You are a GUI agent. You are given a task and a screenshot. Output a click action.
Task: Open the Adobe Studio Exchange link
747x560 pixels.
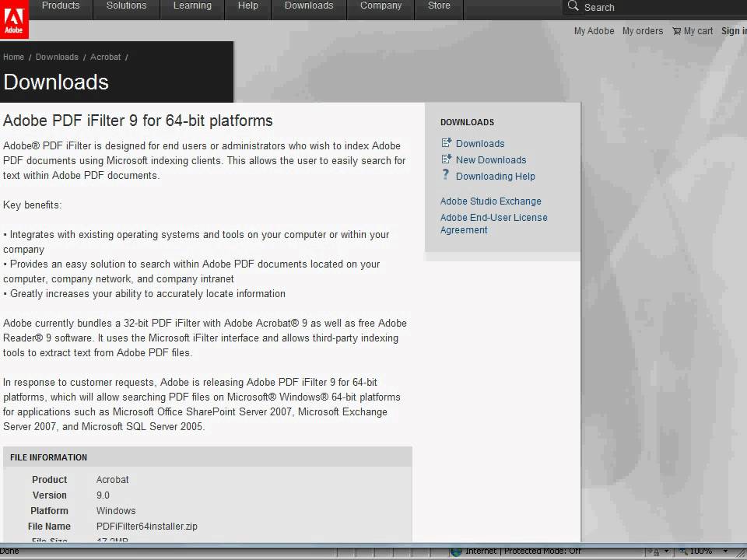(491, 201)
